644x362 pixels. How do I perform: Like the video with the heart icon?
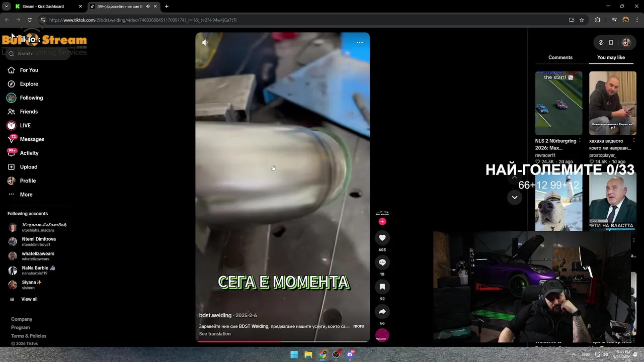click(382, 238)
